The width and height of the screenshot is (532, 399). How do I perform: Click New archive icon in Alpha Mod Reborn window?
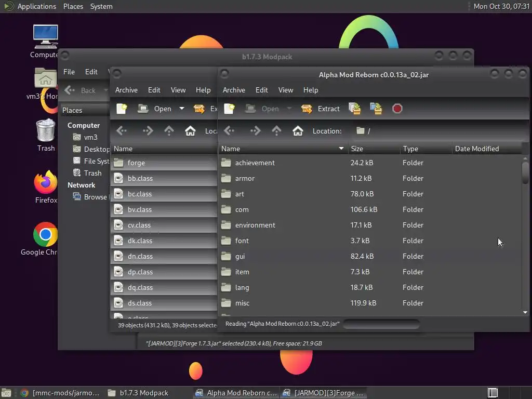(229, 109)
